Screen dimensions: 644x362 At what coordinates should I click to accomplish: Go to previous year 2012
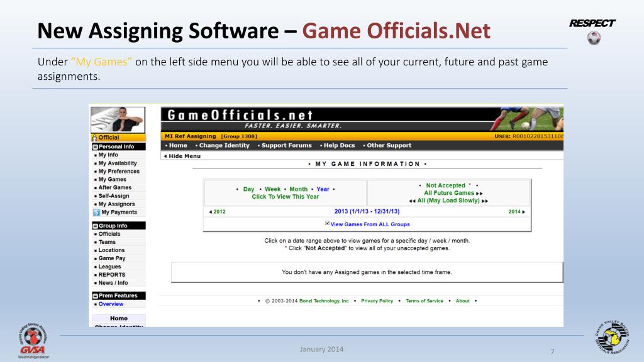(x=217, y=212)
